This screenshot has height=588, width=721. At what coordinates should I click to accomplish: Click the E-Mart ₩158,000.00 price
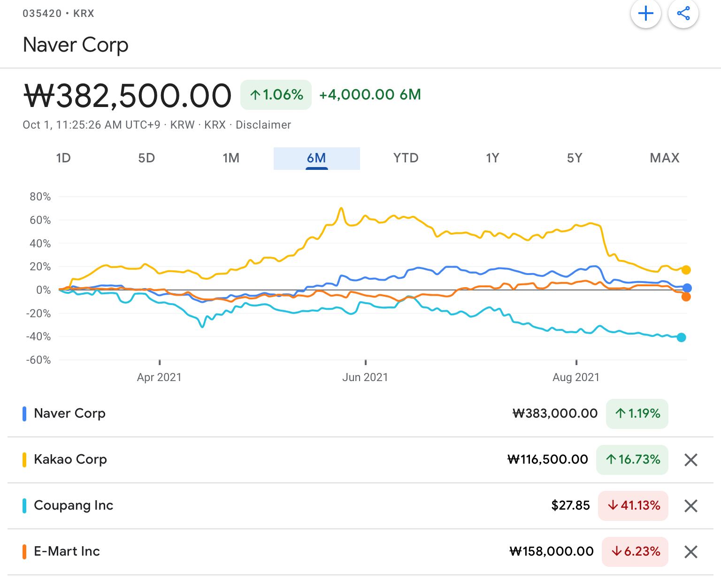(x=552, y=551)
